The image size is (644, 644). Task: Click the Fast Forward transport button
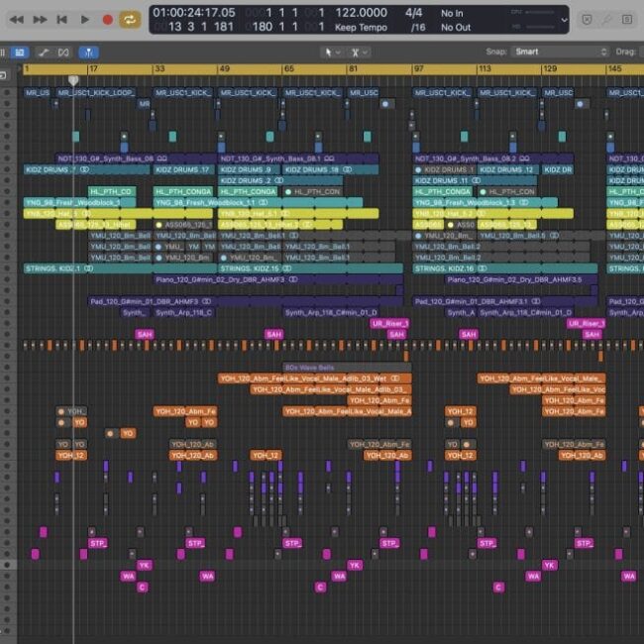tap(39, 19)
